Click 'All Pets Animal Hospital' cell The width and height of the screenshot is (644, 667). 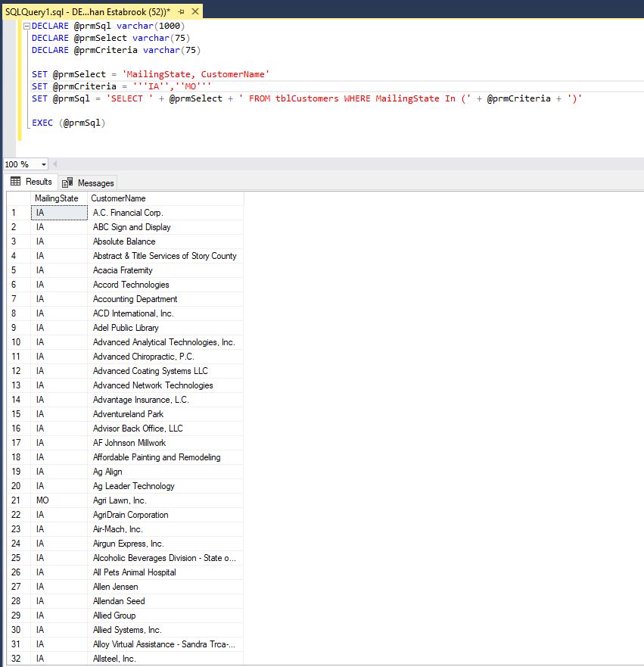click(x=166, y=572)
